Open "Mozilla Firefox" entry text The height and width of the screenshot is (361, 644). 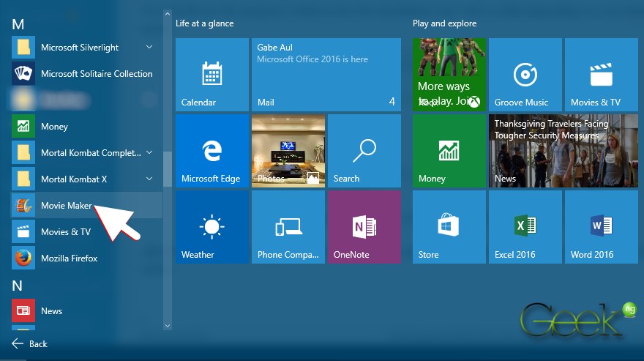(x=69, y=258)
